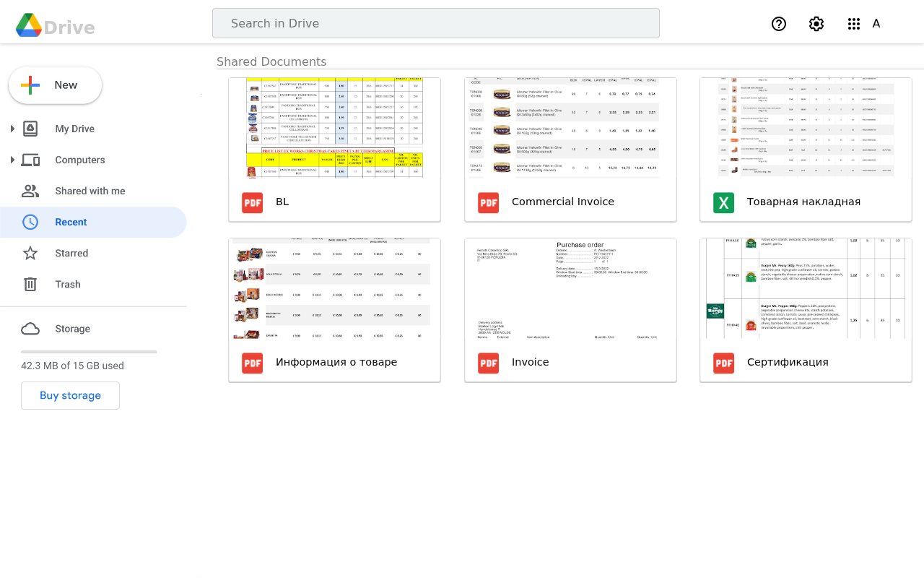Viewport: 924px width, 578px height.
Task: Click the New button
Action: tap(55, 85)
